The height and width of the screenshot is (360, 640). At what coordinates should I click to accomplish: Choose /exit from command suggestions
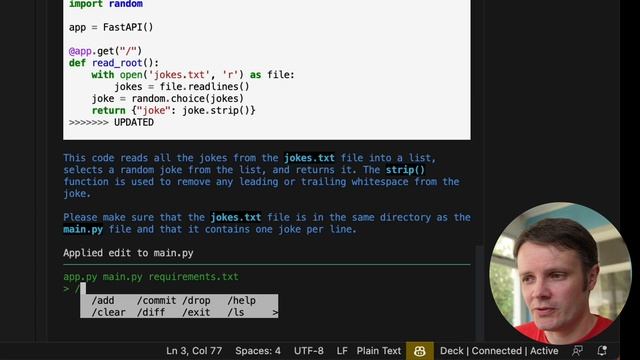[x=196, y=312]
